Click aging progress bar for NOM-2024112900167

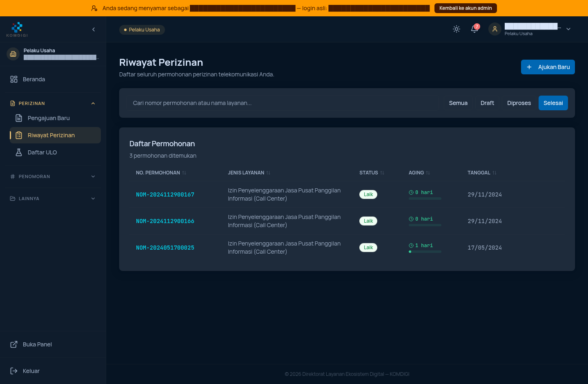425,199
